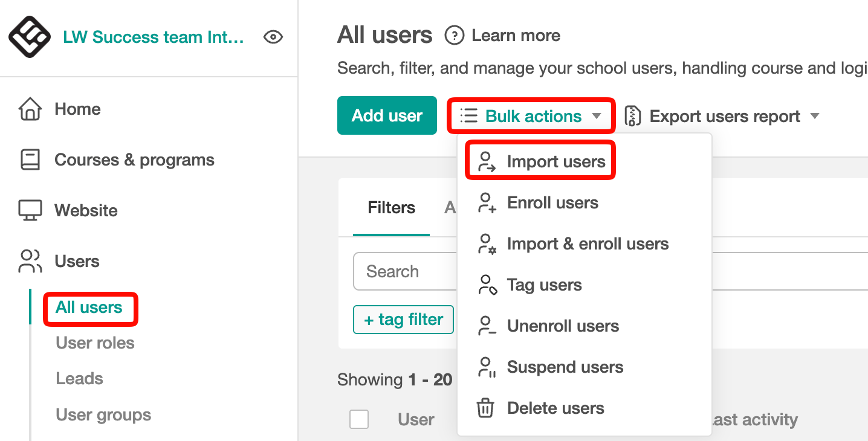Click the Courses & programs book icon

(x=30, y=160)
